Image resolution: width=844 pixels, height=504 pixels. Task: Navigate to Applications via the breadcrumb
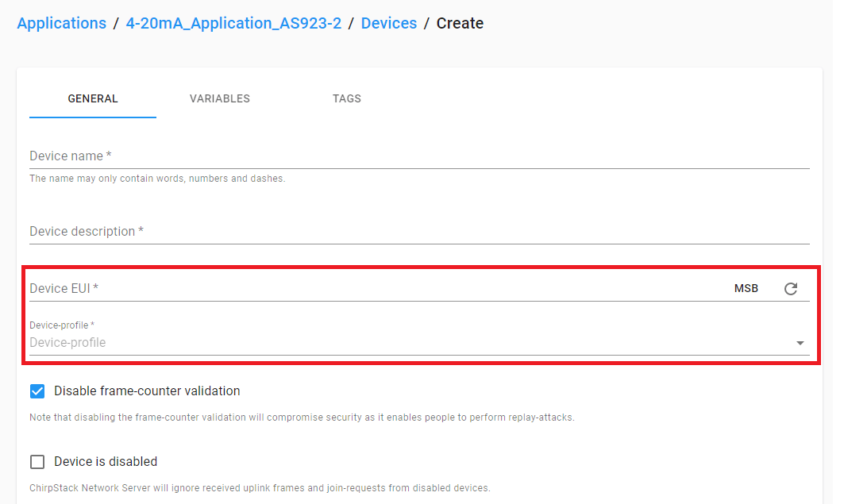(x=61, y=23)
